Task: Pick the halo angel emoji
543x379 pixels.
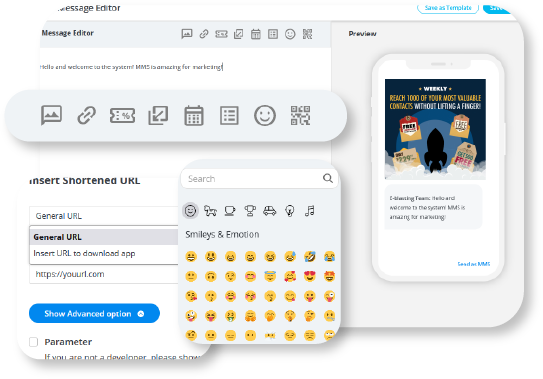Action: coord(270,276)
